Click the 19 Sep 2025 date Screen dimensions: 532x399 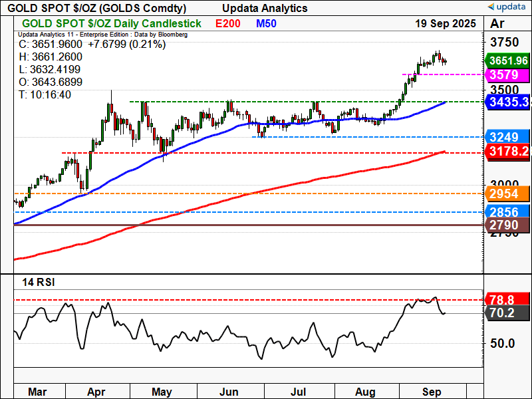click(x=446, y=23)
